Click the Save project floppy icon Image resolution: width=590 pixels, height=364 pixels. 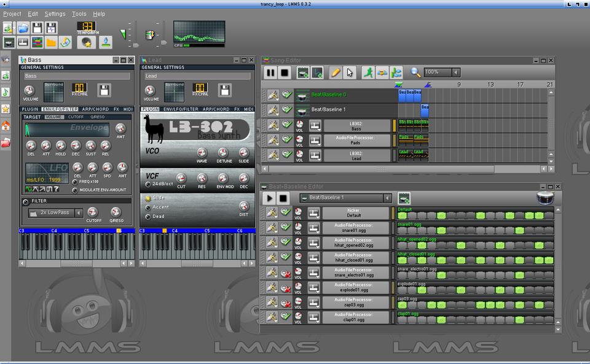pyautogui.click(x=37, y=28)
